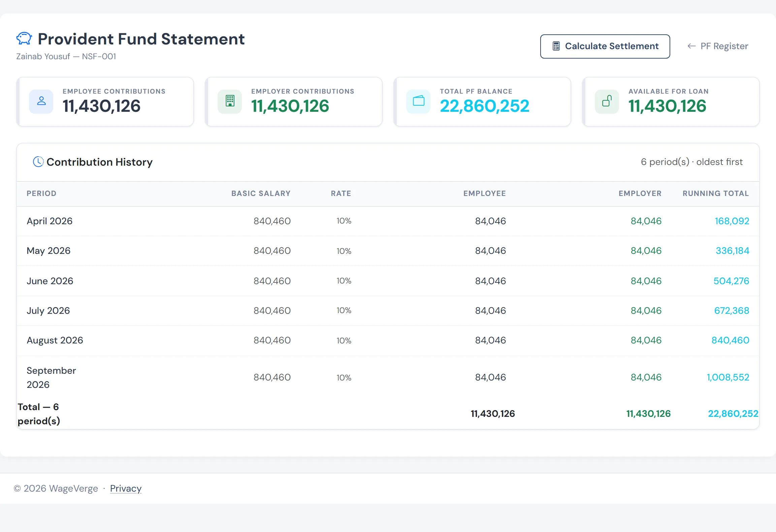Click the back arrow icon before PF Register
The width and height of the screenshot is (776, 532).
click(x=691, y=46)
